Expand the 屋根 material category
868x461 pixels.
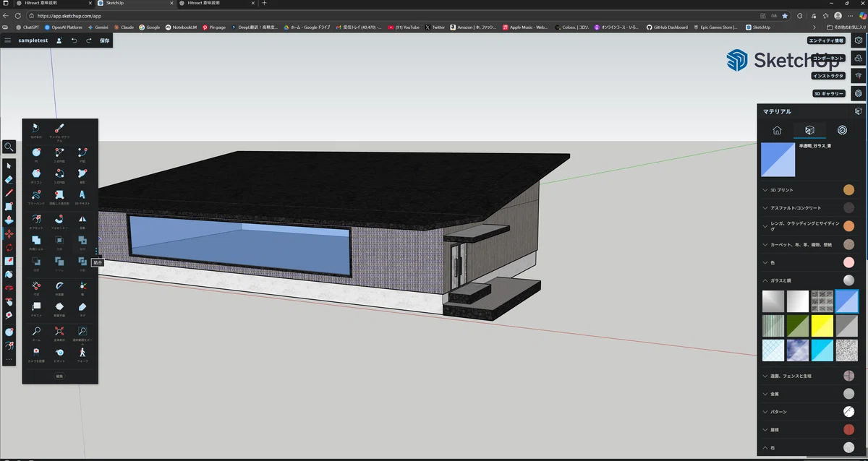(809, 430)
